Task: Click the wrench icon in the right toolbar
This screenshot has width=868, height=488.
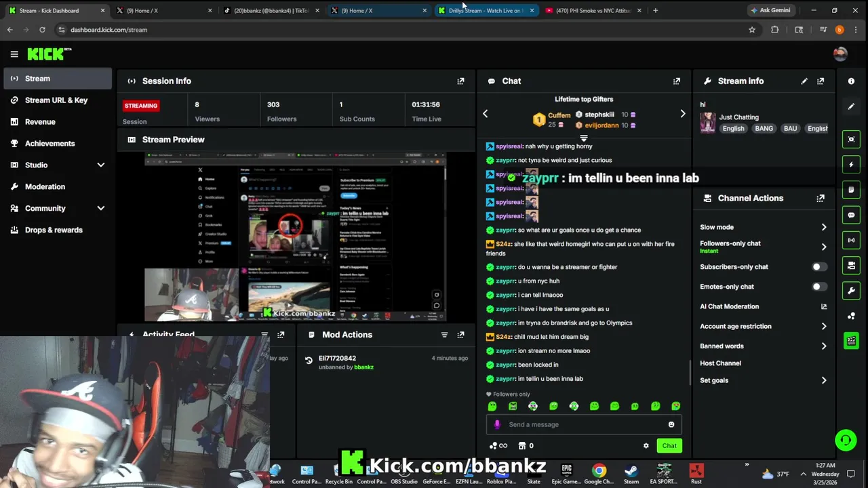Action: pos(851,290)
